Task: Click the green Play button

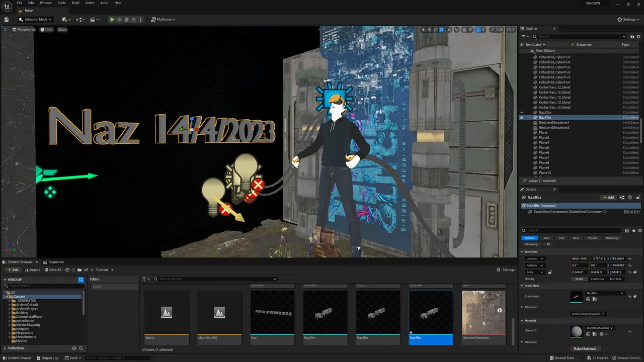Action: tap(112, 20)
